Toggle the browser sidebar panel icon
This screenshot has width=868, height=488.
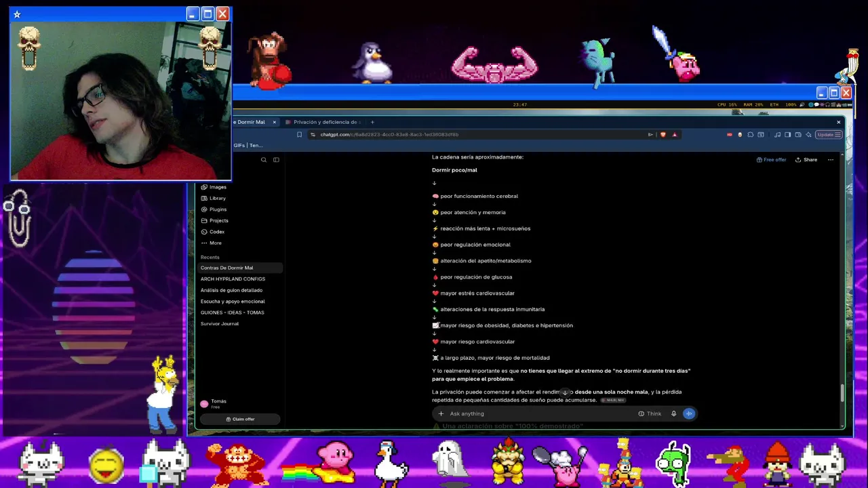[787, 135]
